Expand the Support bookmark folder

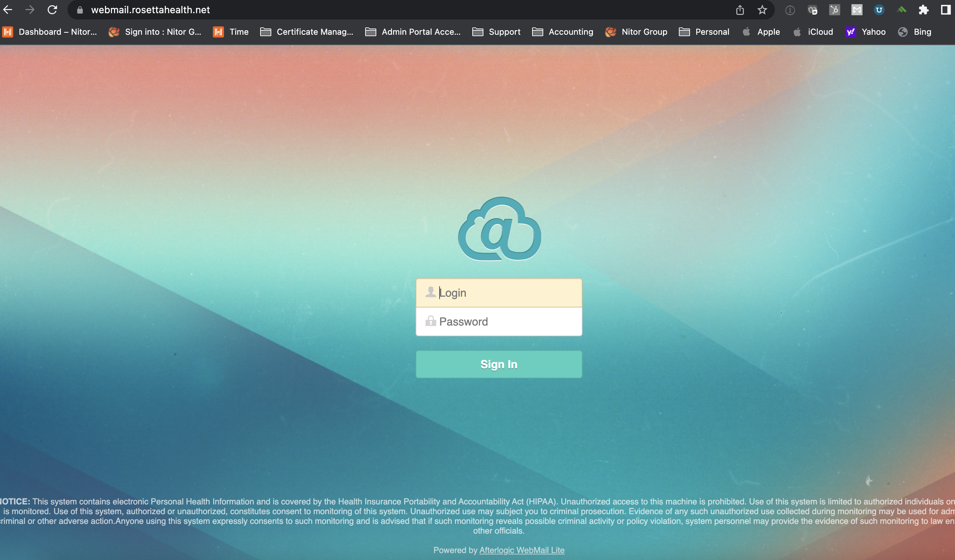[496, 32]
